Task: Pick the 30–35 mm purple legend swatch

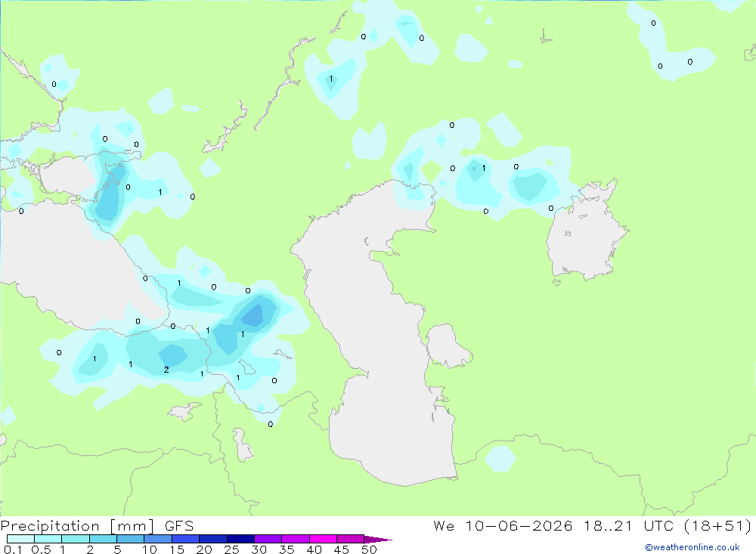Action: (268, 539)
